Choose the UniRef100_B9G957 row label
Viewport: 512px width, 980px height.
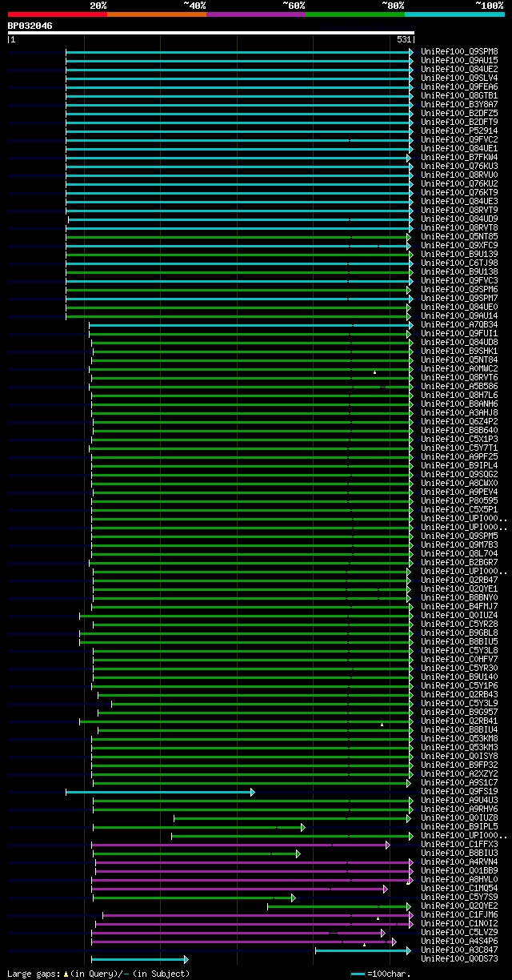tap(460, 712)
